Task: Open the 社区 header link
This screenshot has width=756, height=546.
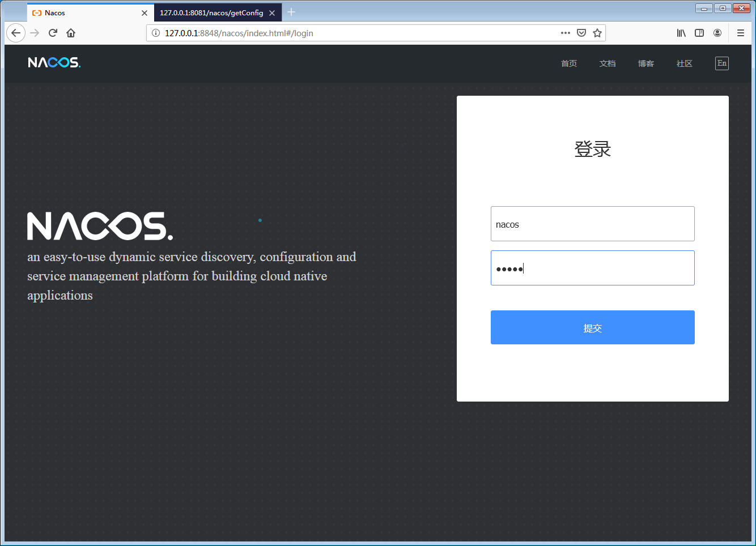Action: 685,63
